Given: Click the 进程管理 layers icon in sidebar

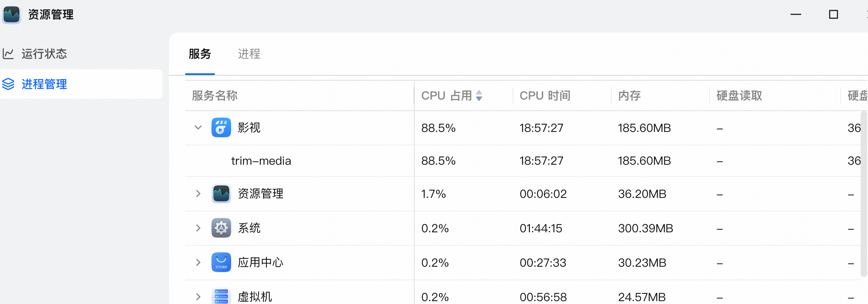Looking at the screenshot, I should point(8,84).
